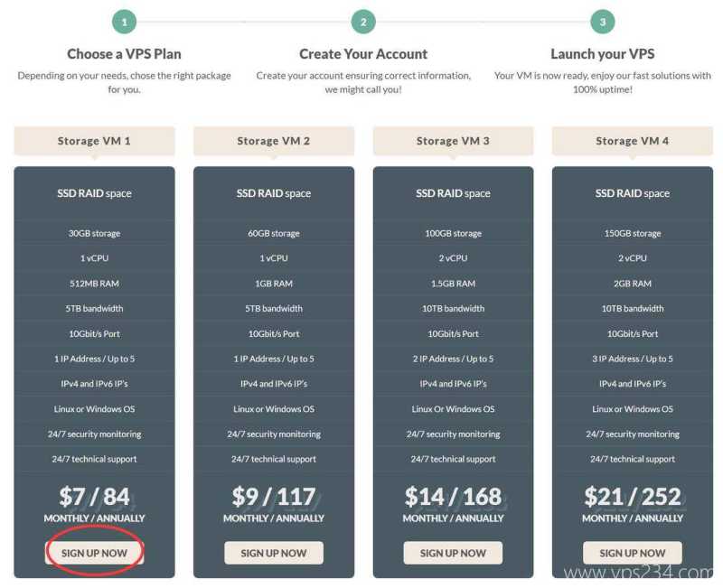Click the Launch your VPS heading
Screen dimensions: 723x588
(x=603, y=53)
